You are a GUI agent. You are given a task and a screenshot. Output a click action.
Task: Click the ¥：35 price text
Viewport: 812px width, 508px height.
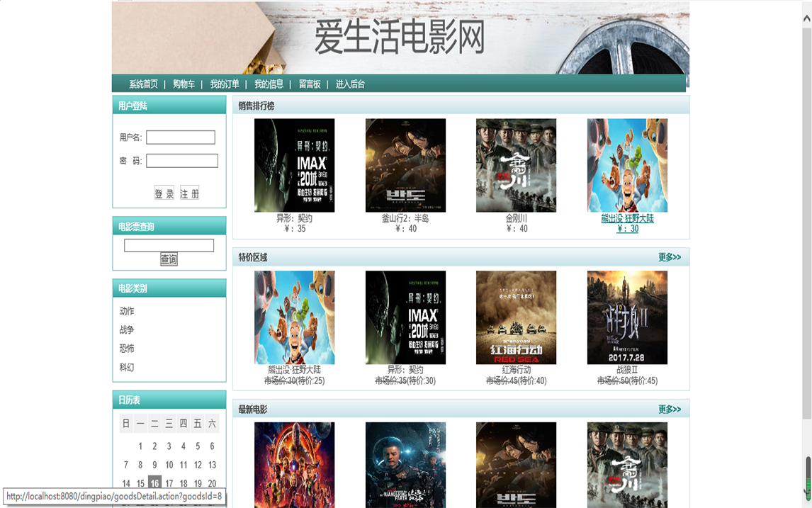click(x=294, y=229)
